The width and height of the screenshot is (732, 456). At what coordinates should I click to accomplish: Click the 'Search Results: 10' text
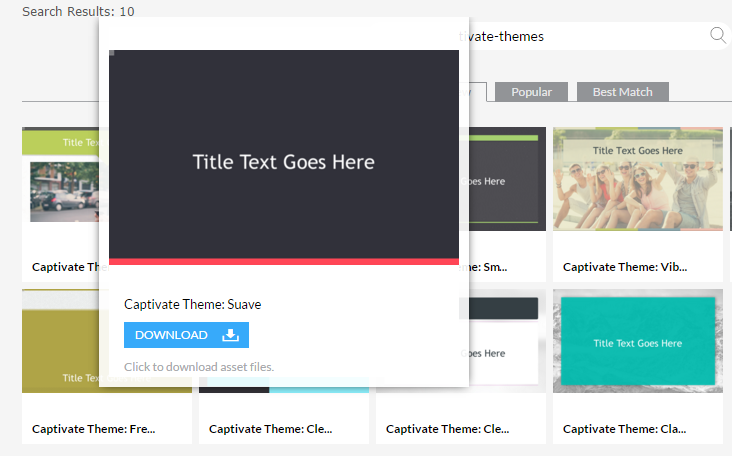78,11
